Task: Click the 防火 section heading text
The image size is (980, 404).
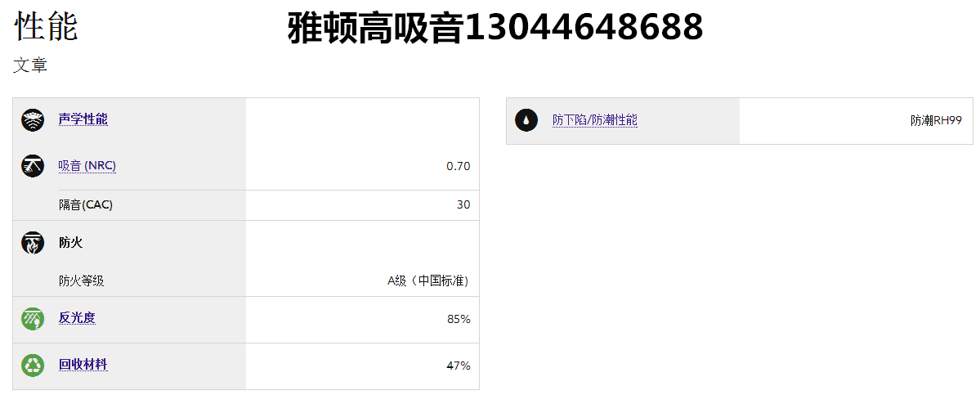Action: (x=70, y=242)
